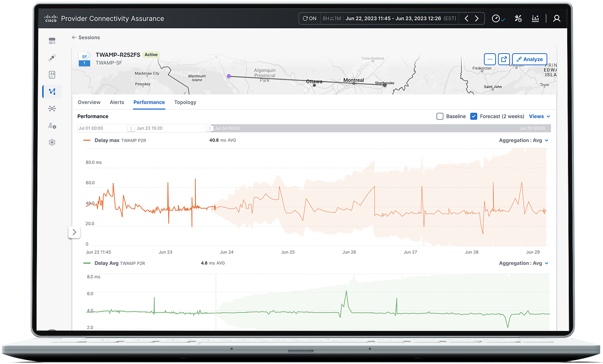This screenshot has width=603, height=364.
Task: Enable the Baseline checkbox
Action: click(440, 116)
